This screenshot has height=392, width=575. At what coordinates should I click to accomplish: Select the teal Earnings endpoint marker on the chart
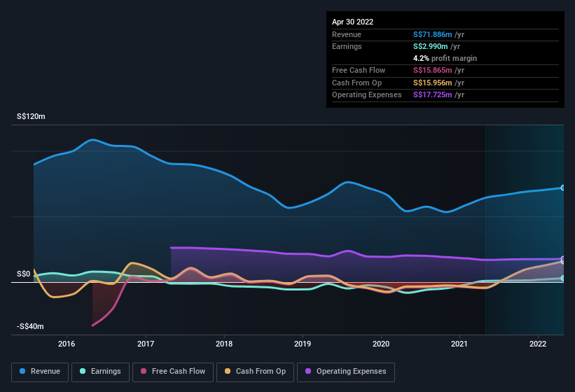point(563,278)
